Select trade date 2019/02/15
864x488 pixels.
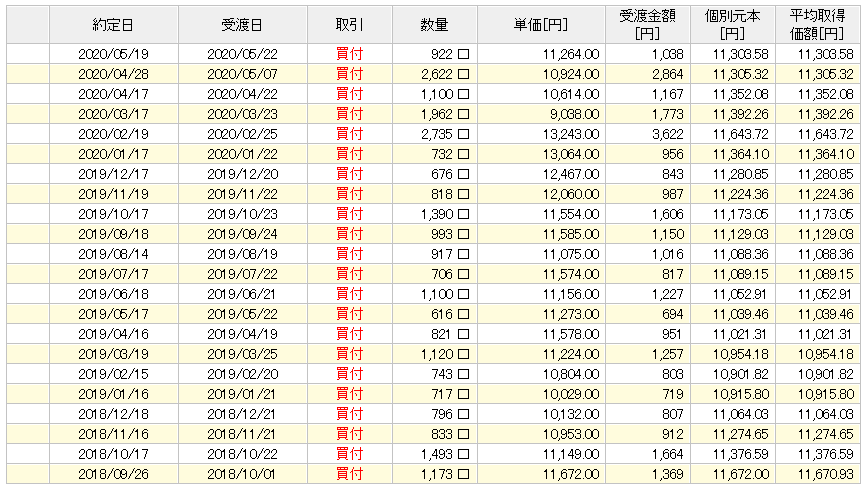coord(114,374)
